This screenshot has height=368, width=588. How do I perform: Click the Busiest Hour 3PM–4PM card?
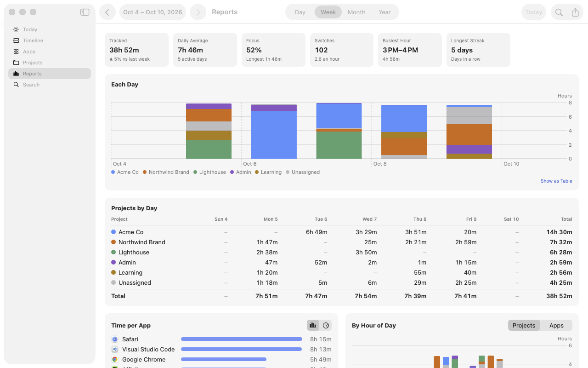[410, 50]
